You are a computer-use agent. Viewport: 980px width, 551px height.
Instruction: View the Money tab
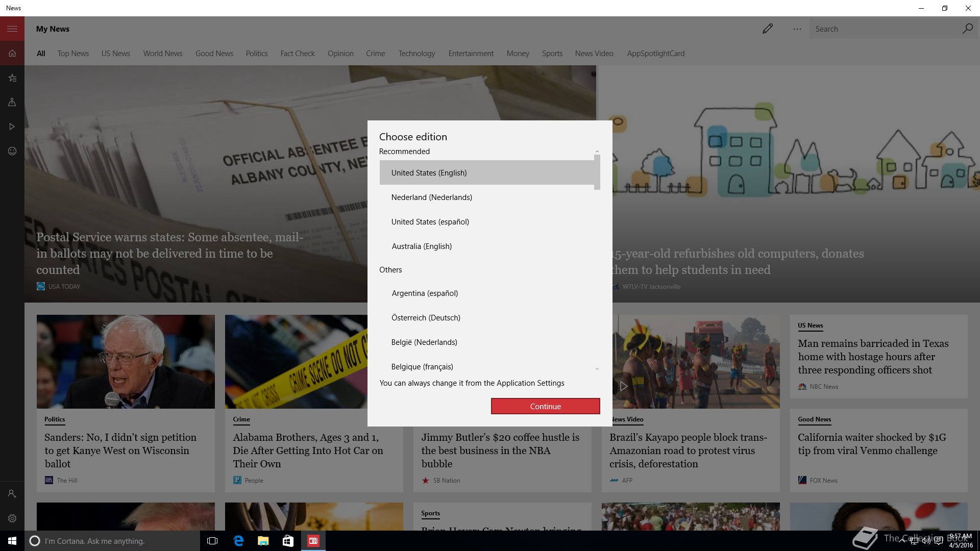[518, 54]
